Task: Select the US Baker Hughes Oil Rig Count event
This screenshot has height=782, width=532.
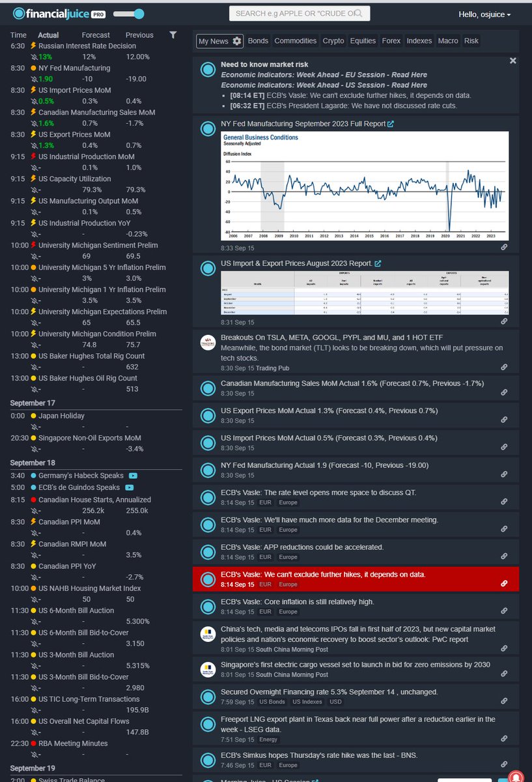Action: tap(88, 378)
